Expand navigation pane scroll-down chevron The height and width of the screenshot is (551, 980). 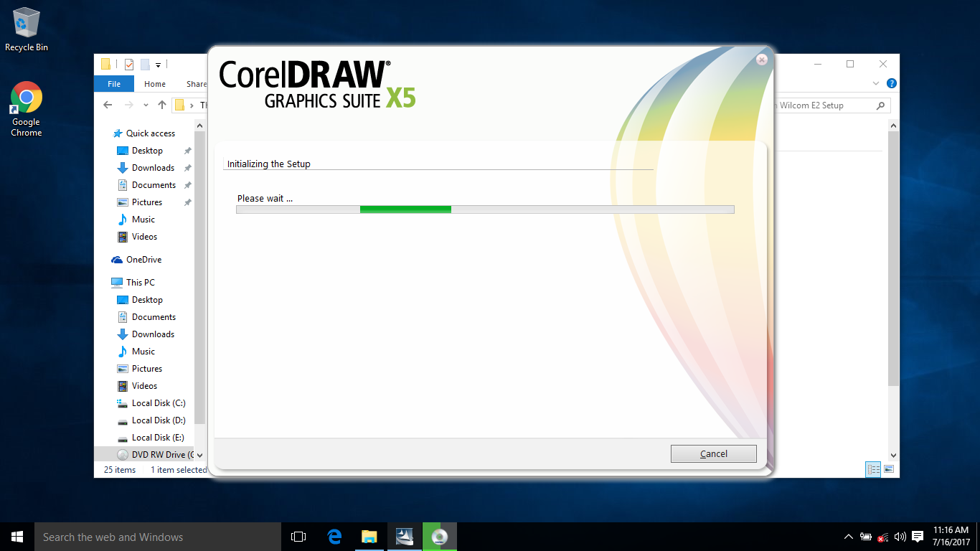199,455
